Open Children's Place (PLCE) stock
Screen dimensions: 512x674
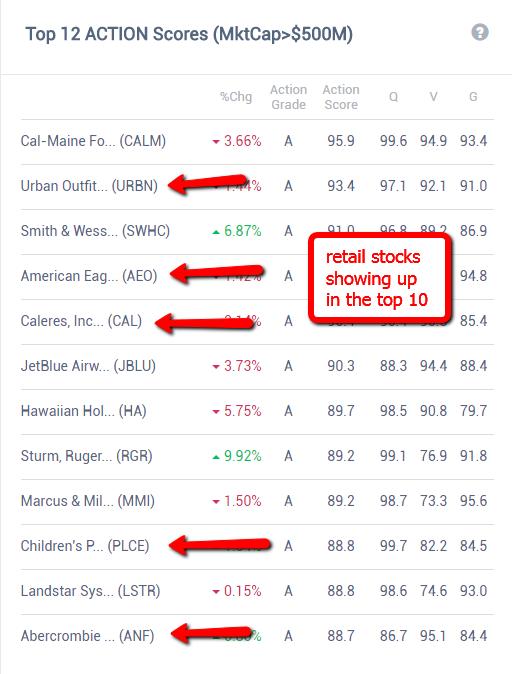tap(85, 546)
